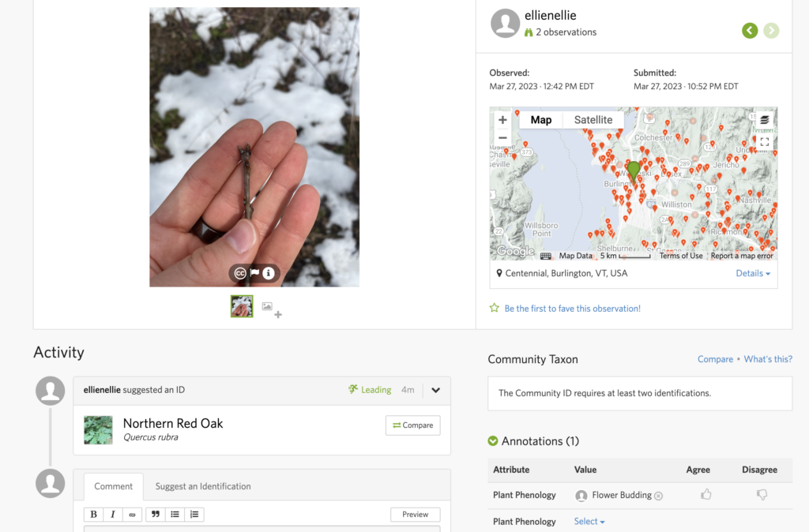Remove the Flower Budding annotation
The width and height of the screenshot is (809, 532).
(x=659, y=496)
